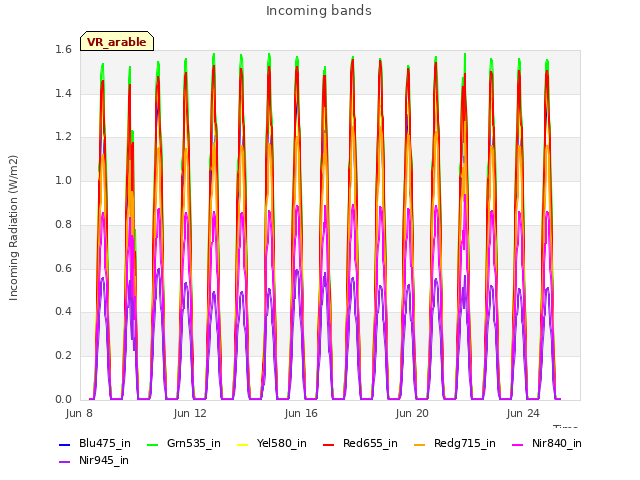Click the magenta Nir840_in legend swatch
The height and width of the screenshot is (480, 640).
517,444
